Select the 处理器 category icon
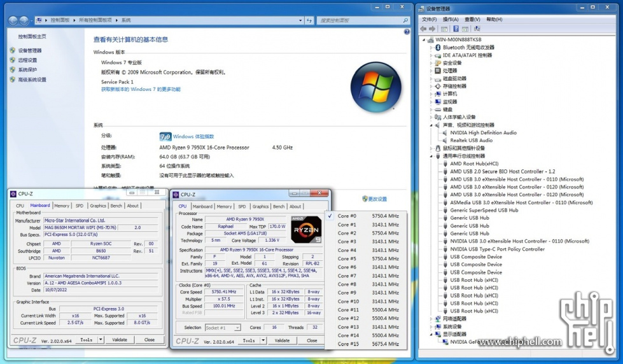 point(438,71)
